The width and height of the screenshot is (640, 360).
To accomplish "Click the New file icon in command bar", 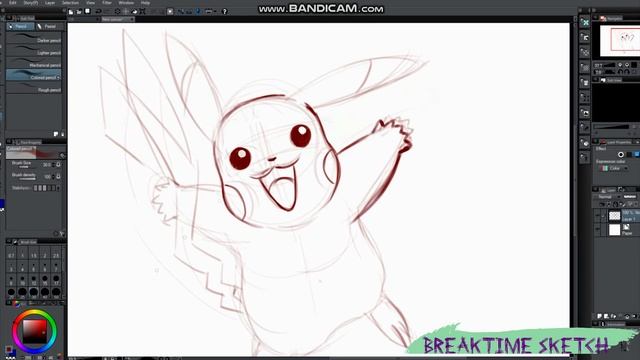I will (x=71, y=12).
